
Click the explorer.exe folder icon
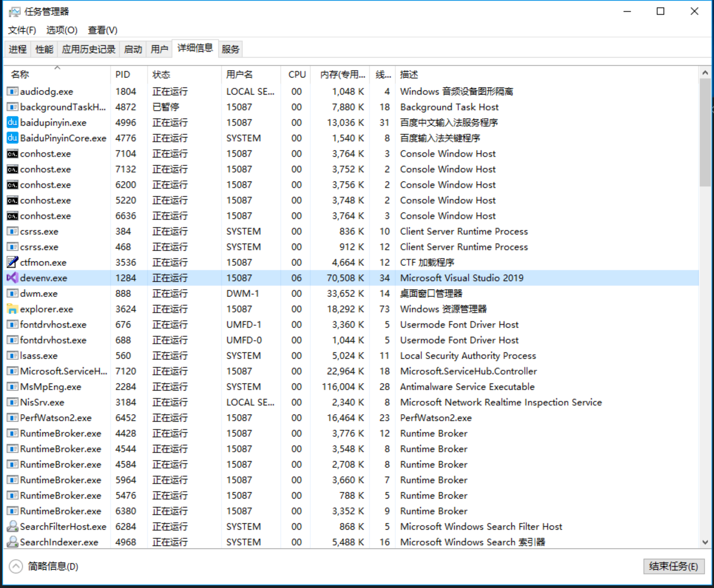point(12,309)
